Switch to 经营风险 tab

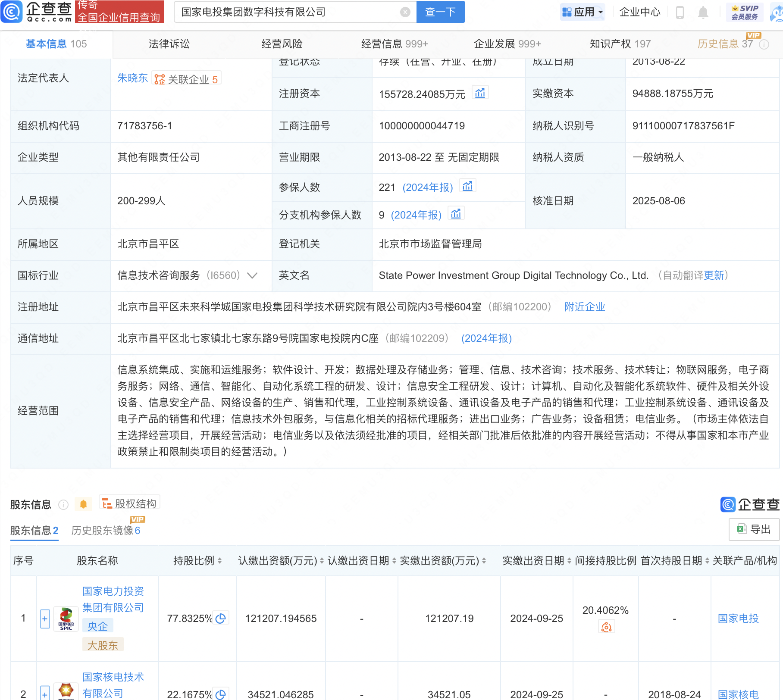[282, 44]
